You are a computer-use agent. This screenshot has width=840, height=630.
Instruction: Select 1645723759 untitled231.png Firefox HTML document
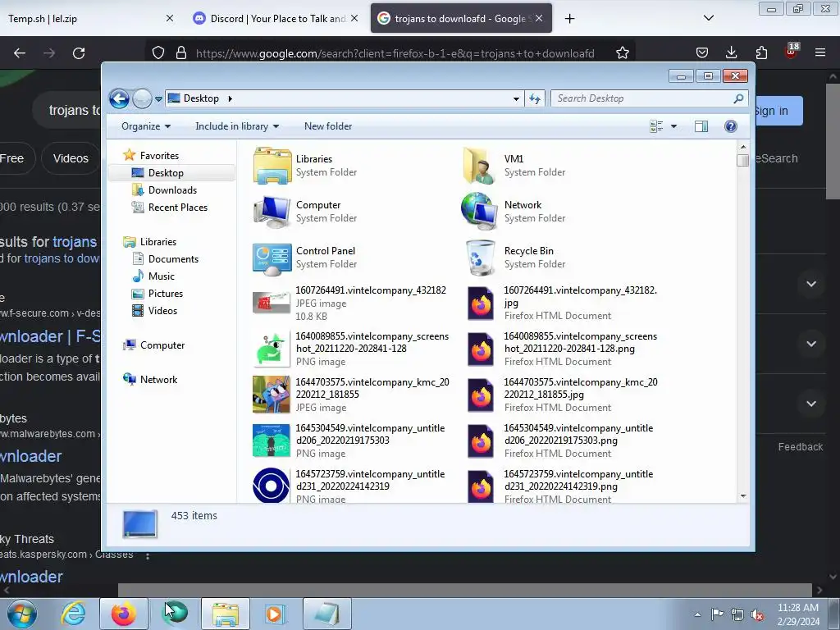481,486
